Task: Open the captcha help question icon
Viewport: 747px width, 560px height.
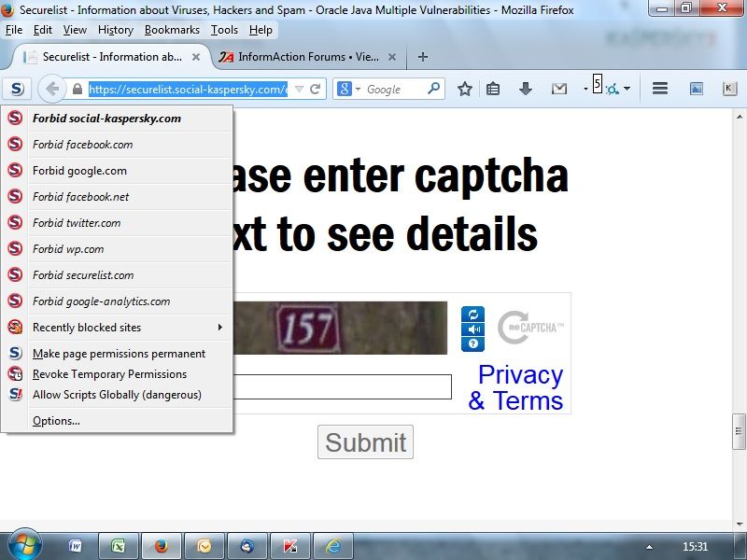Action: 472,343
